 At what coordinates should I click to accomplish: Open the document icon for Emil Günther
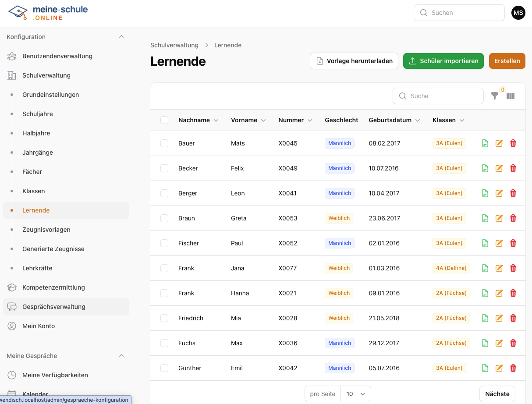[x=485, y=368]
